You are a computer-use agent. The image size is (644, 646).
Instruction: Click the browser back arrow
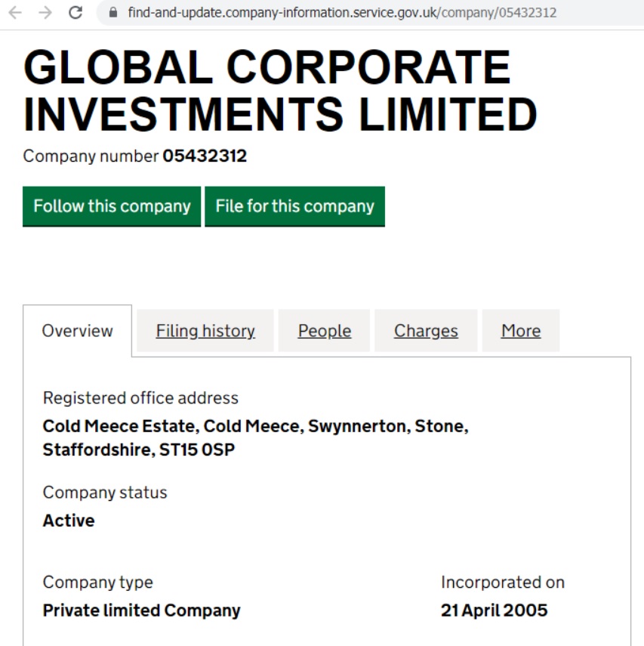click(x=15, y=13)
